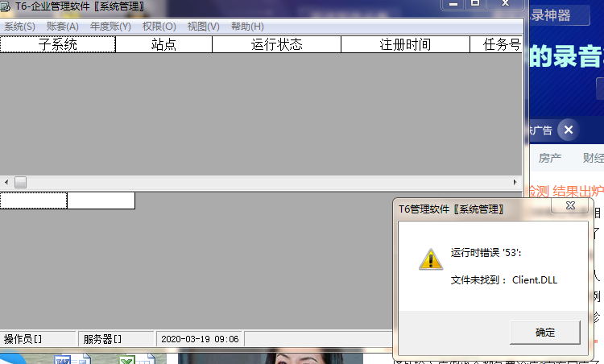This screenshot has height=364, width=604.
Task: Open the 帮助(H) menu
Action: (x=247, y=27)
